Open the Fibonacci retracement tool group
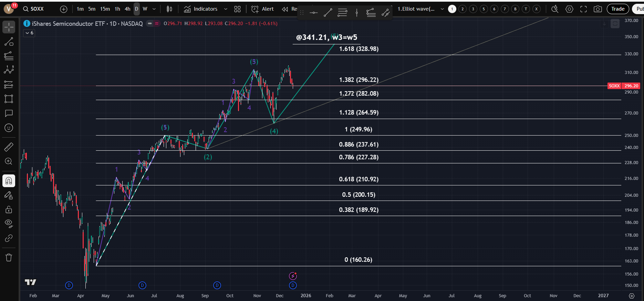Viewport: 644px width, 301px height. tap(9, 56)
